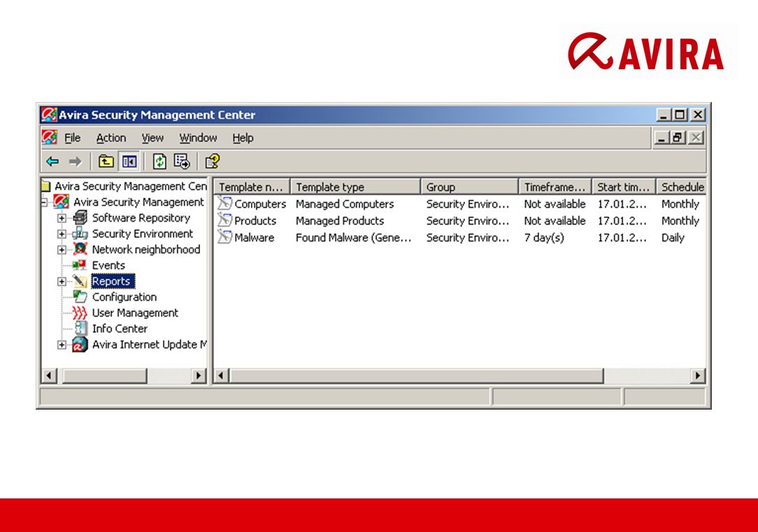Click the User Management icon
The image size is (758, 532).
[x=80, y=312]
